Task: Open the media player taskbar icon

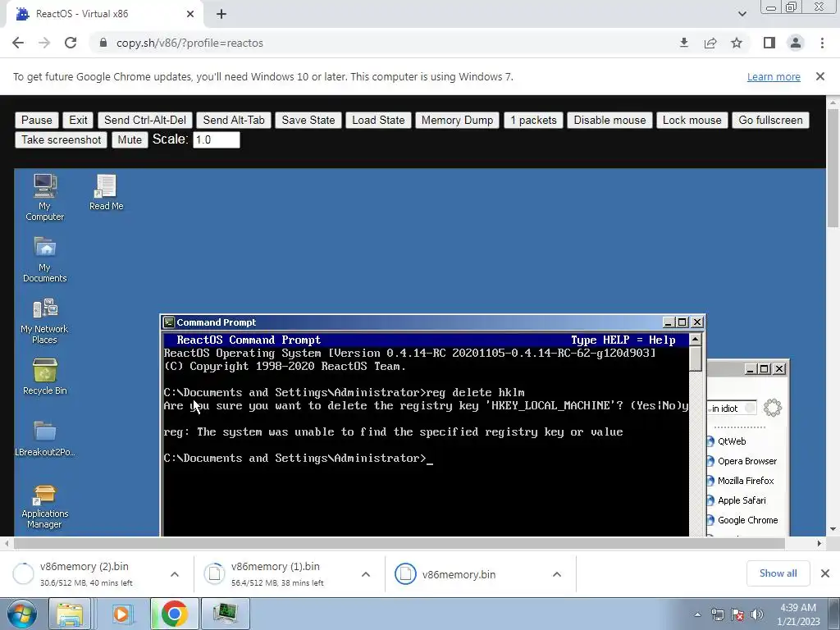Action: pos(121,614)
